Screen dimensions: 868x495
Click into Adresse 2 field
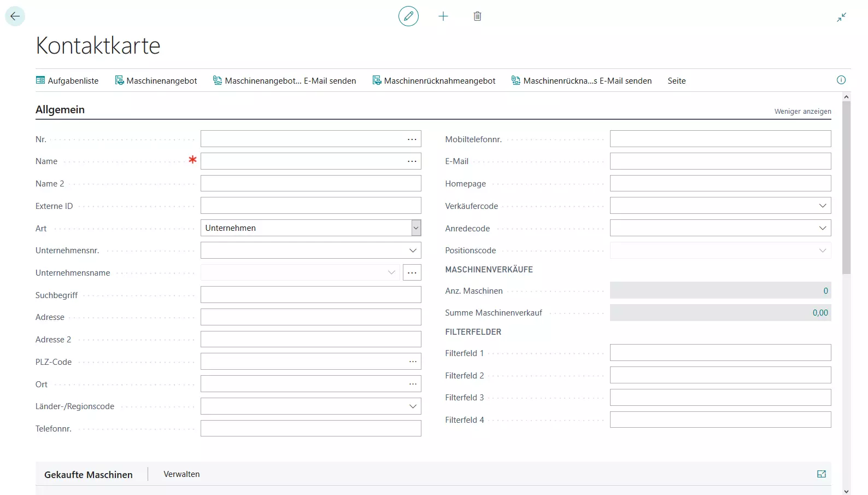tap(310, 339)
